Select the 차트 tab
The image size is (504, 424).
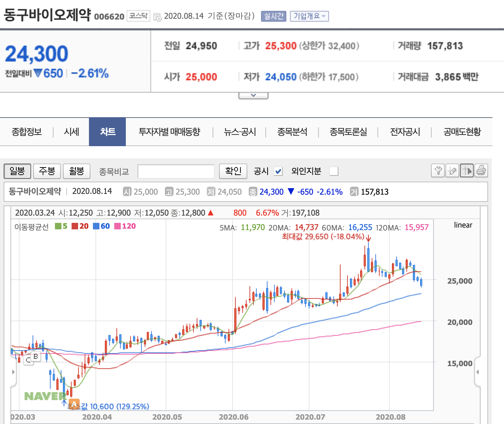pyautogui.click(x=107, y=132)
